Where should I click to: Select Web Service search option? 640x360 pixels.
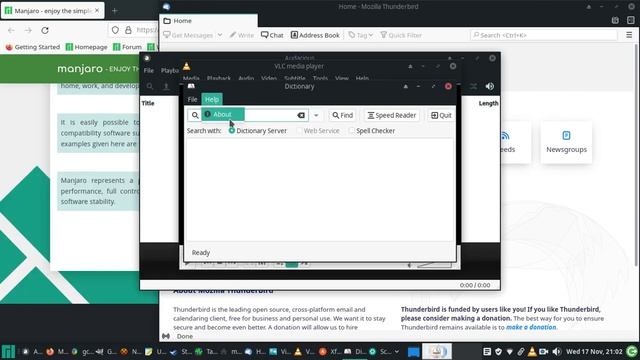tap(318, 131)
